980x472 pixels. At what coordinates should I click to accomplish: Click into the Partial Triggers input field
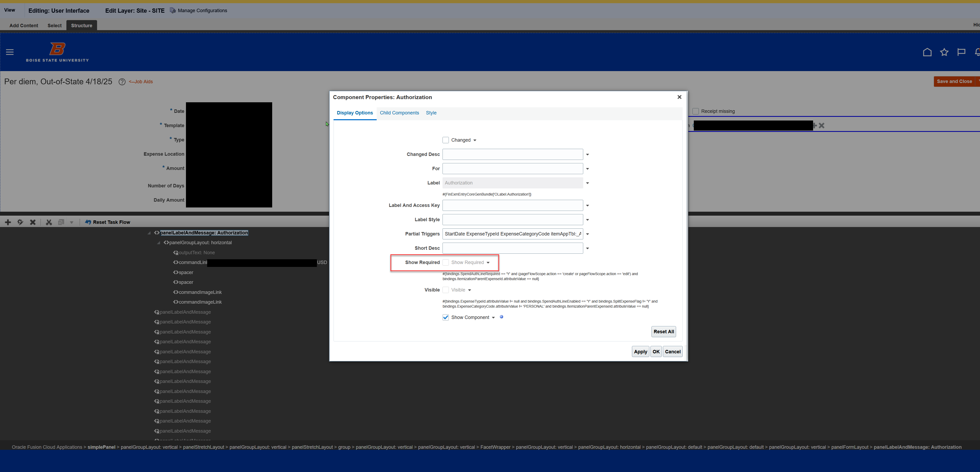tap(512, 234)
